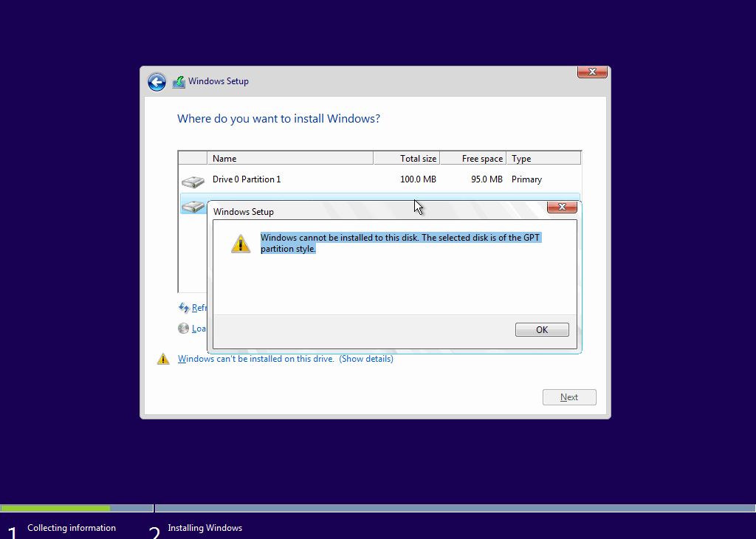Viewport: 756px width, 539px height.
Task: Click the error dialog's Windows Setup title
Action: coord(244,212)
